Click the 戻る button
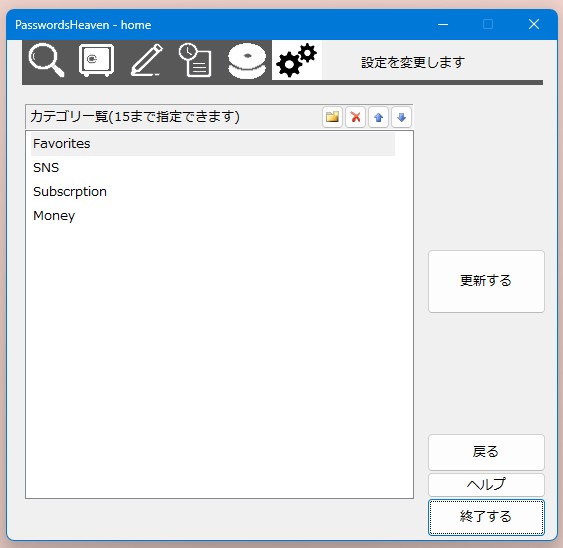This screenshot has height=548, width=563. pyautogui.click(x=486, y=452)
